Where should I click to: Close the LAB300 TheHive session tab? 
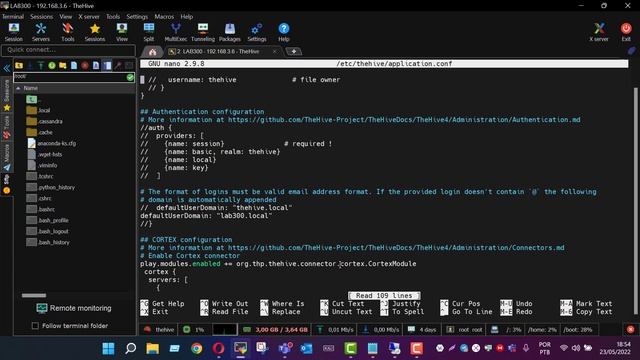coord(275,51)
